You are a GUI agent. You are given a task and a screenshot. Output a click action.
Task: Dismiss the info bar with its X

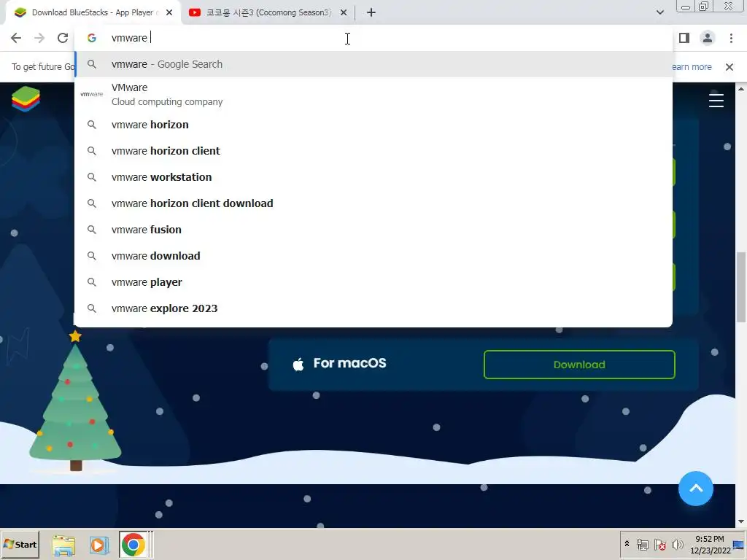pyautogui.click(x=729, y=67)
